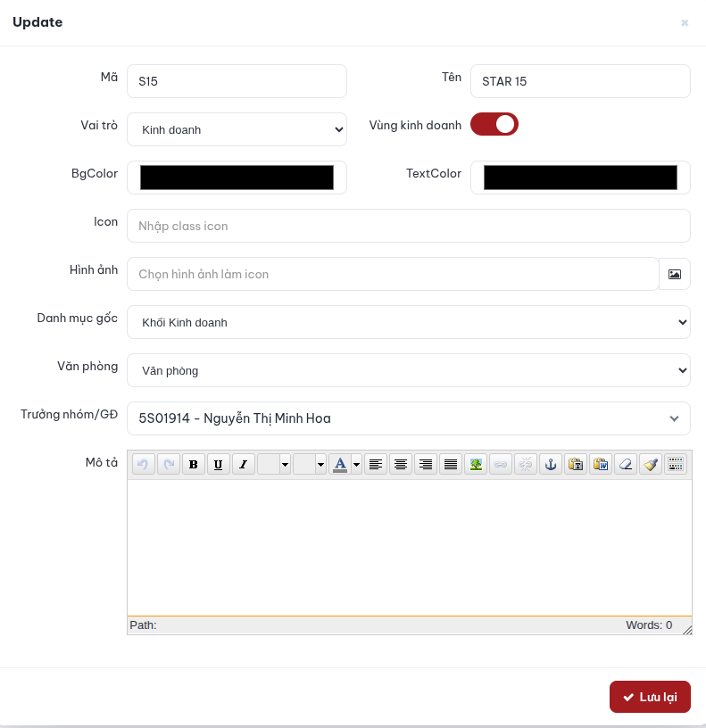The height and width of the screenshot is (728, 706).
Task: Center align text in editor
Action: click(401, 464)
